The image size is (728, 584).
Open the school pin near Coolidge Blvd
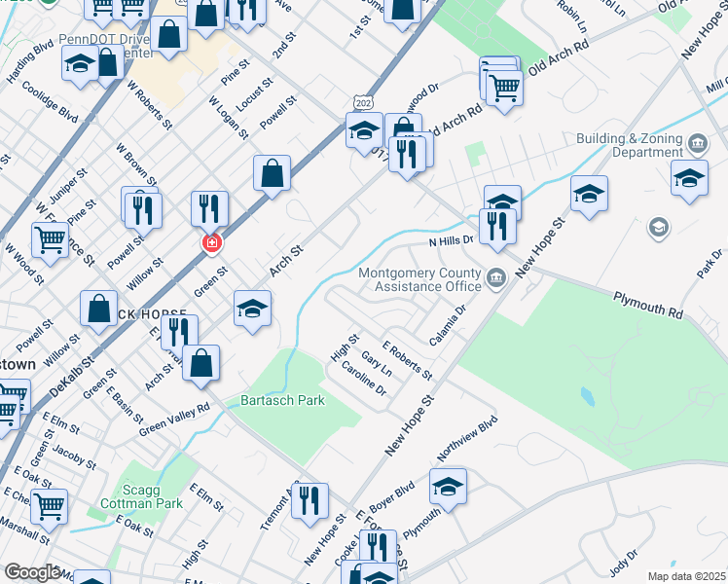(x=81, y=64)
